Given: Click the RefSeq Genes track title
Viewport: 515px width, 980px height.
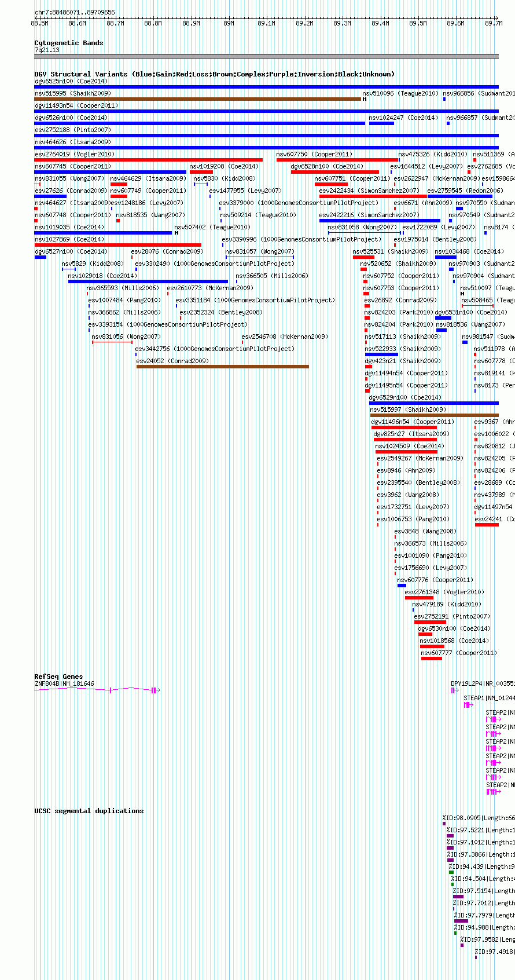Looking at the screenshot, I should click(58, 677).
